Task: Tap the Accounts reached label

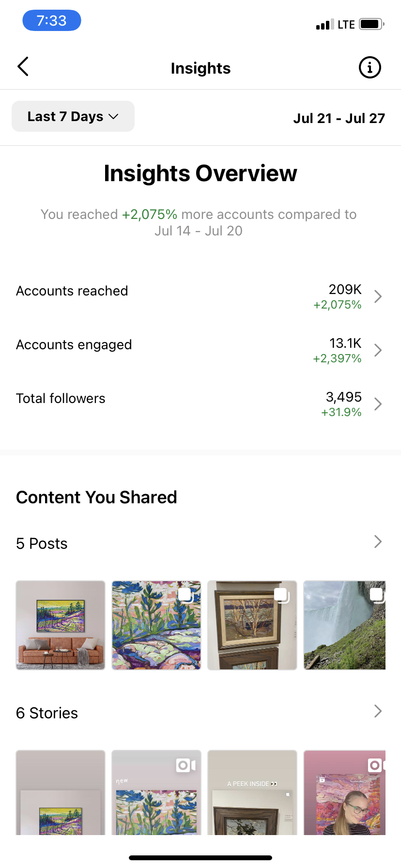Action: click(72, 291)
